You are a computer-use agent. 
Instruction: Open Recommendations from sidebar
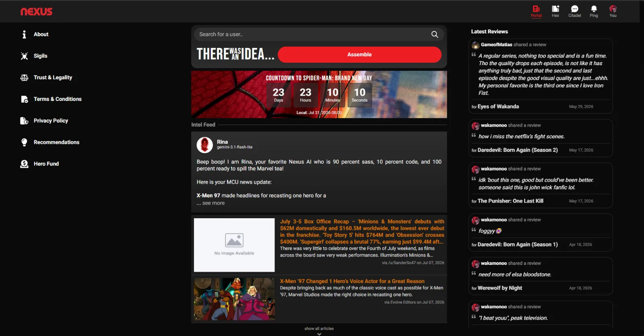(56, 142)
